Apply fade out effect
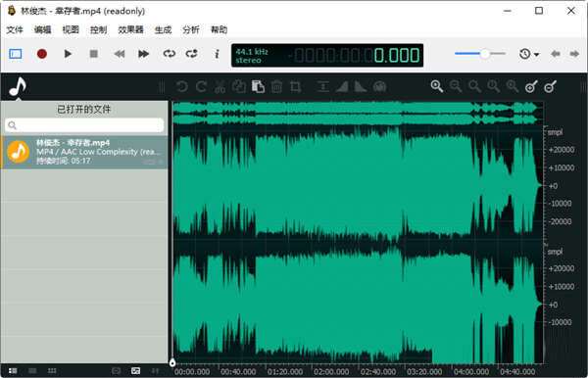This screenshot has height=378, width=588. click(x=361, y=87)
